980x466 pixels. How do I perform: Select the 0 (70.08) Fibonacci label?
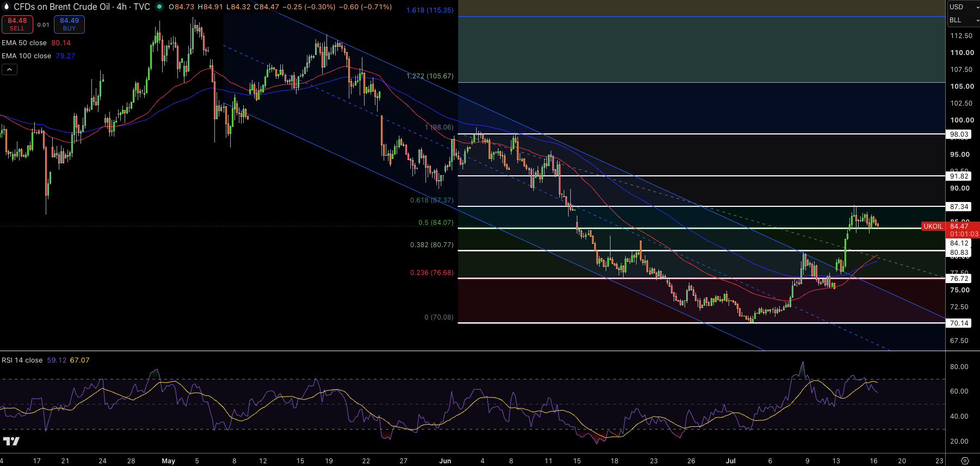point(439,317)
